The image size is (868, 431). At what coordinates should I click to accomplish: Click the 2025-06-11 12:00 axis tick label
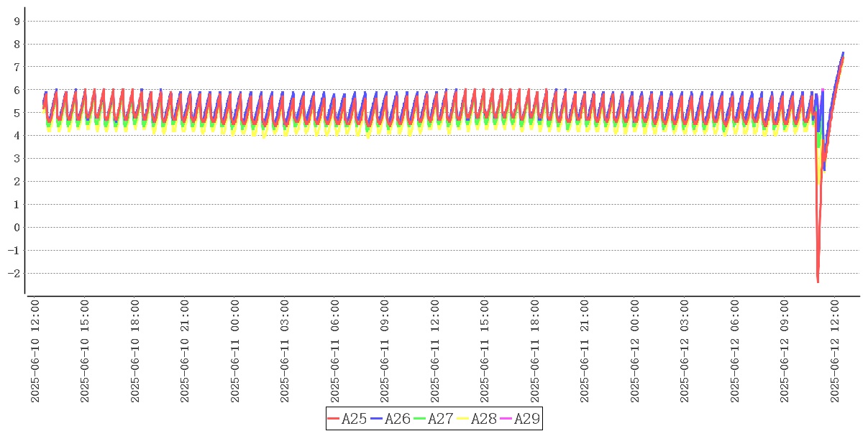pyautogui.click(x=434, y=351)
